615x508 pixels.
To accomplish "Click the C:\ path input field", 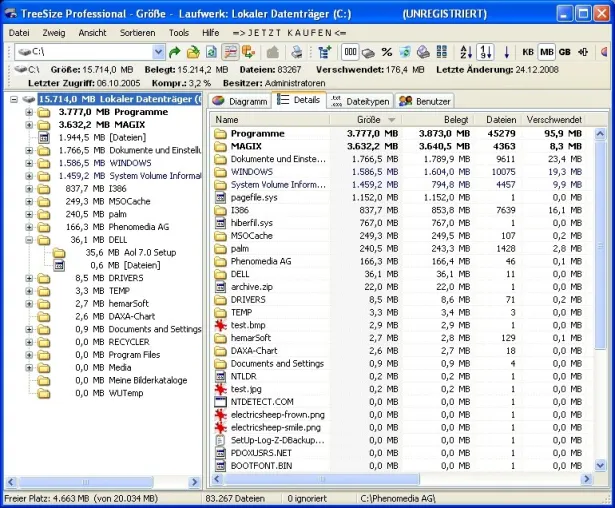I will [x=84, y=52].
